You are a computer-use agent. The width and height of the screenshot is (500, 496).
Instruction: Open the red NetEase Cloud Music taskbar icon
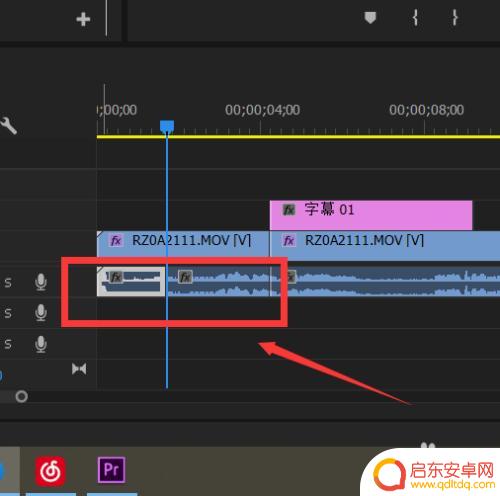tap(51, 471)
